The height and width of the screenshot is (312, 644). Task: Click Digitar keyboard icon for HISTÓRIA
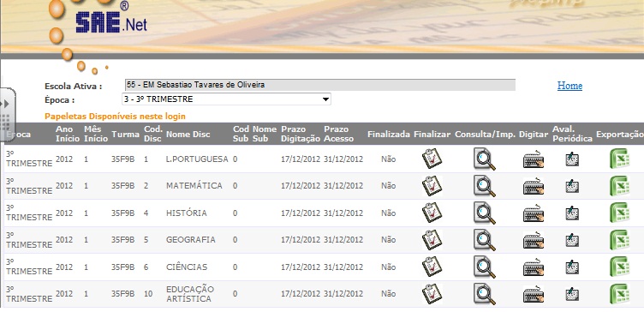534,213
